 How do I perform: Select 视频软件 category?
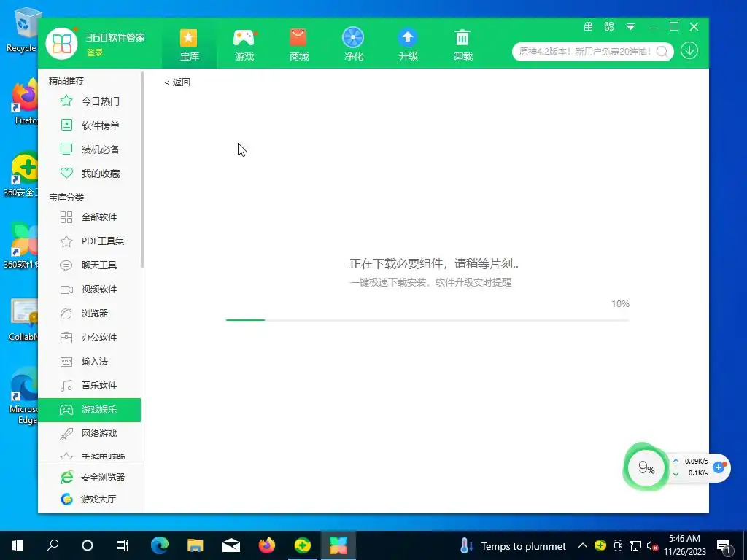[x=90, y=289]
